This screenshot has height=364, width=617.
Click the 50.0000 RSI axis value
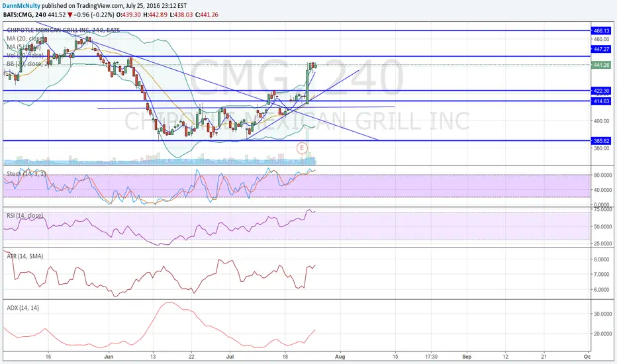pos(602,226)
